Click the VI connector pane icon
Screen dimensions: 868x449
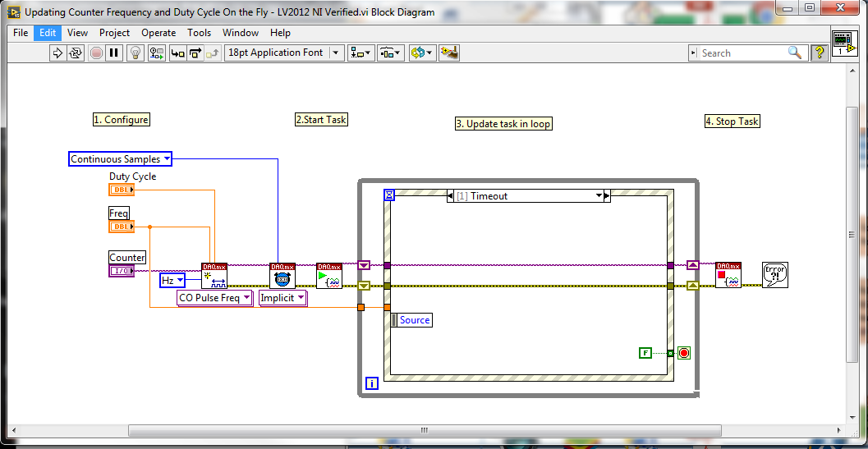(x=845, y=44)
